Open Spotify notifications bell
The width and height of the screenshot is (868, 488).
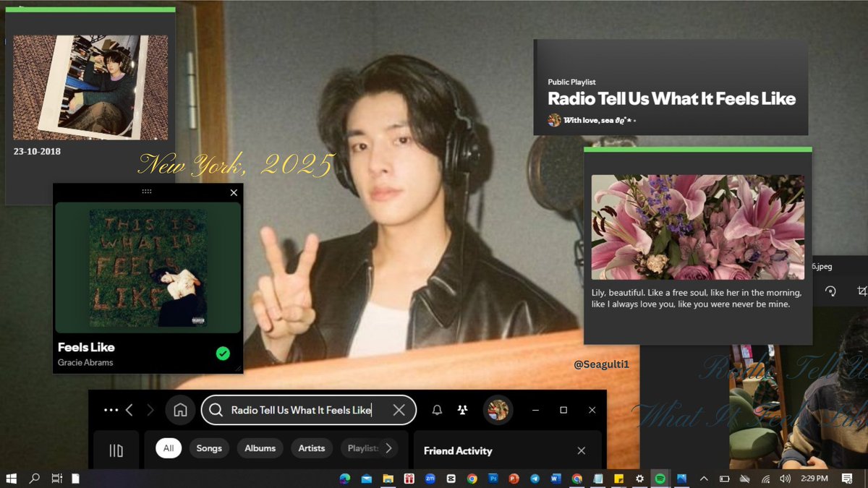[437, 410]
